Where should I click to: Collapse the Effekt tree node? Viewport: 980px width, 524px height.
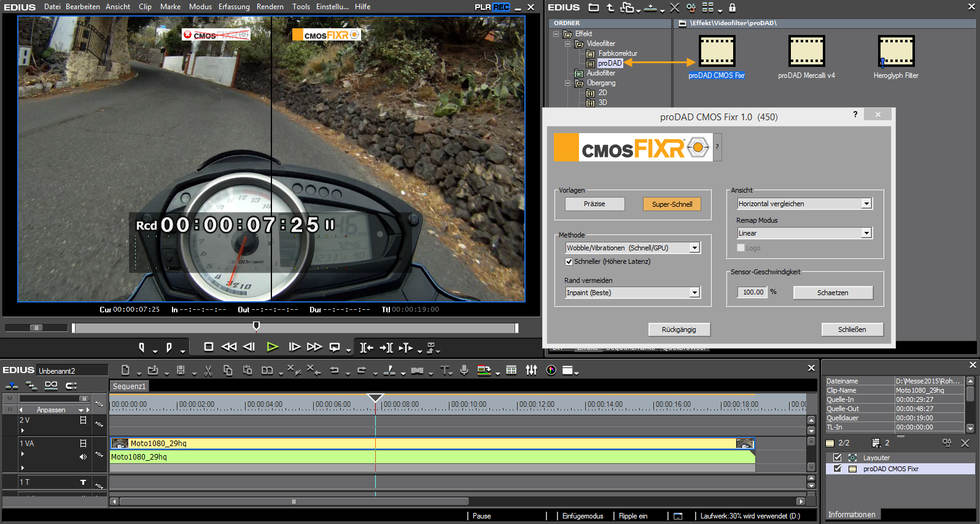coord(556,34)
